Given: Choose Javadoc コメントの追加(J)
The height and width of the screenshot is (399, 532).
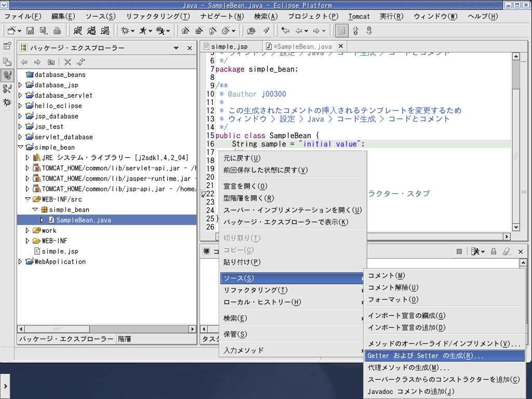Looking at the screenshot, I should point(445,392).
